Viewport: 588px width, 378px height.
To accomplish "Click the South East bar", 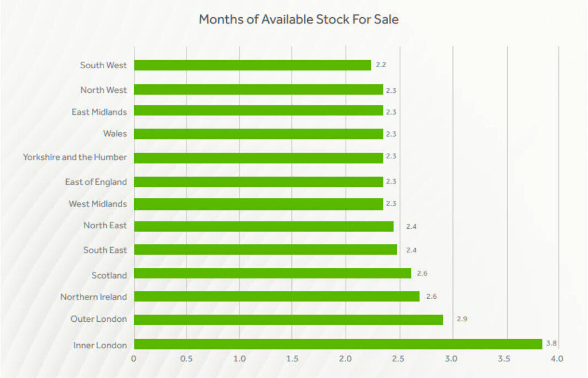I will point(265,250).
